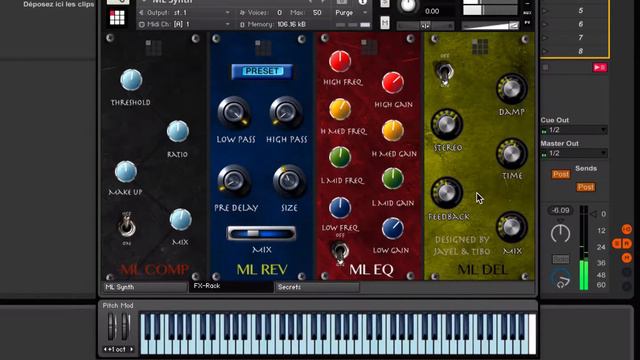640x360 pixels.
Task: Click the grid icon atop ML EQ module
Action: point(369,47)
